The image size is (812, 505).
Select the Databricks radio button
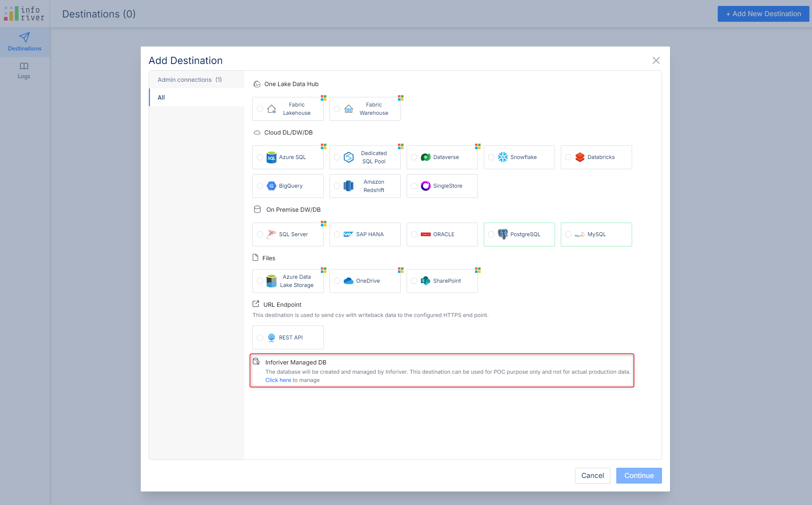click(568, 157)
